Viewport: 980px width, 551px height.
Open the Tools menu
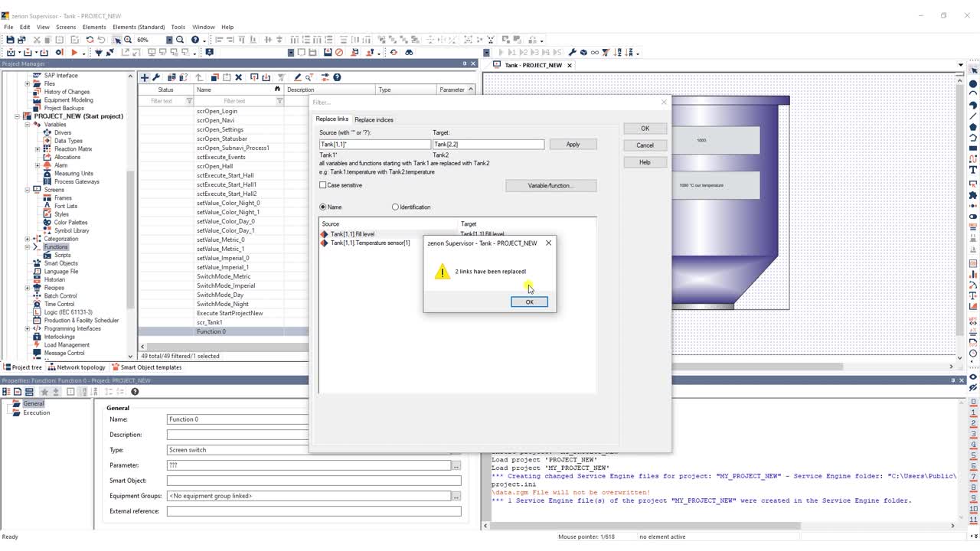click(x=178, y=27)
